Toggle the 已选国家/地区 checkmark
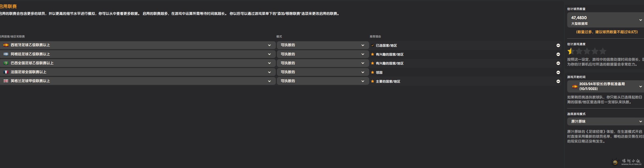The height and width of the screenshot is (168, 644). (x=373, y=45)
